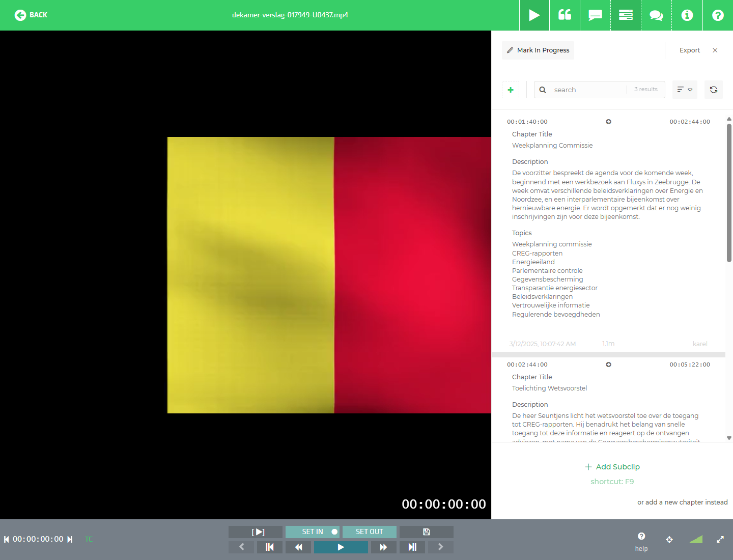Jump to Weekplanning Commissie chapter via arrow icon

pos(608,122)
